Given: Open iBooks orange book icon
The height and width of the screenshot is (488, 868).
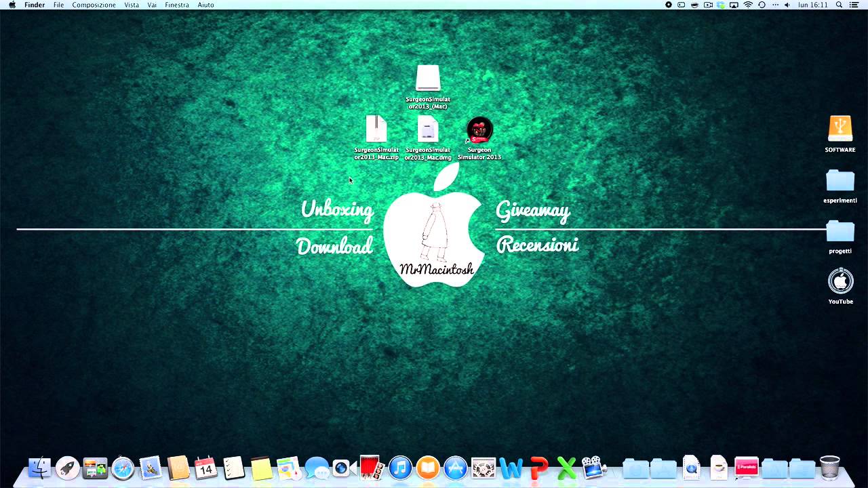Looking at the screenshot, I should click(x=428, y=467).
